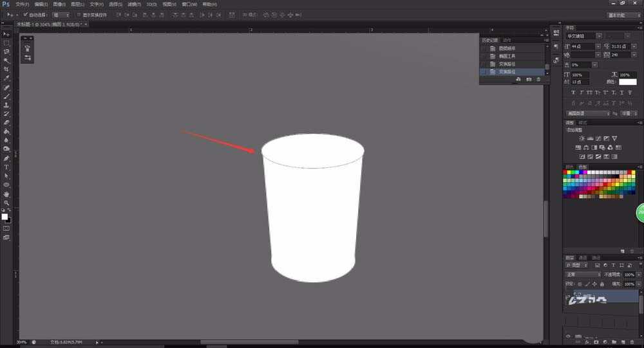The width and height of the screenshot is (644, 348).
Task: Select the Magic Wand tool
Action: pos(6,60)
